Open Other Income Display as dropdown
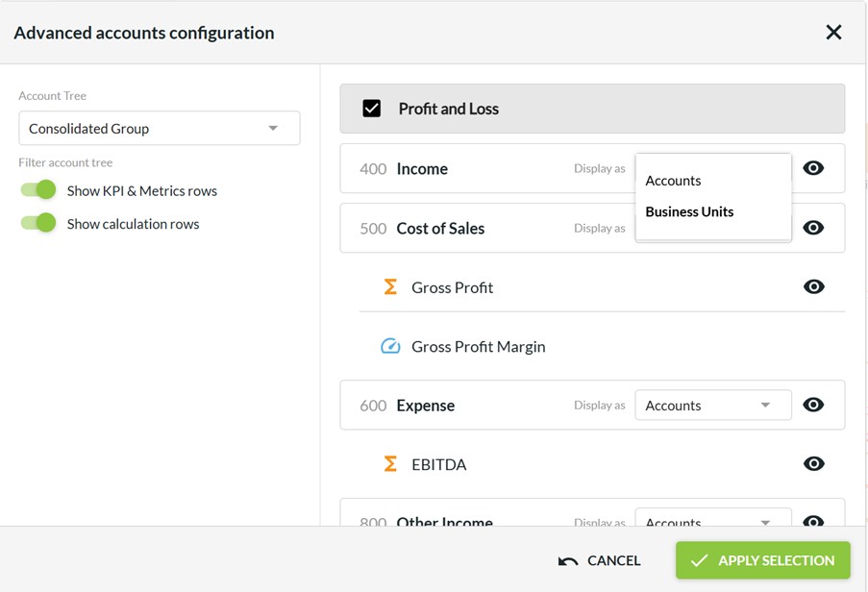 click(x=712, y=519)
